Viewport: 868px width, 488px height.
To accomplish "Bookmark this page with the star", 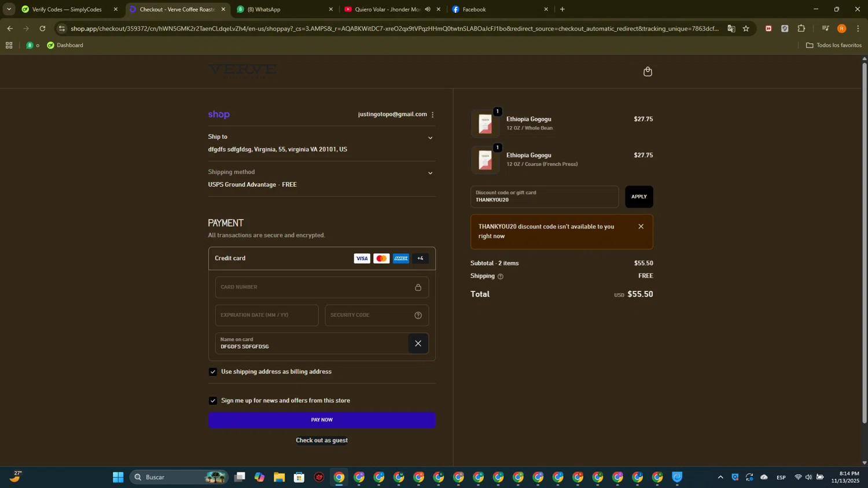I will coord(746,28).
